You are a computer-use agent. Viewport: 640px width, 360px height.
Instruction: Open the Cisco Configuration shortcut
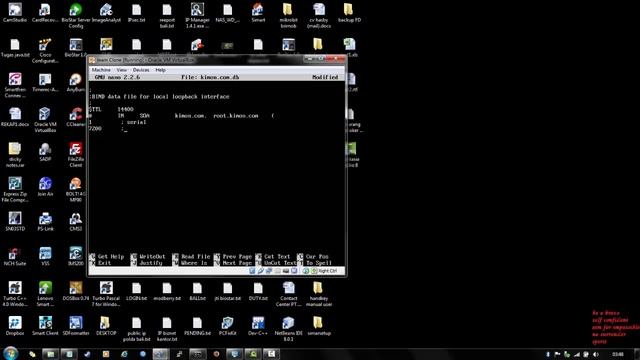[x=45, y=51]
